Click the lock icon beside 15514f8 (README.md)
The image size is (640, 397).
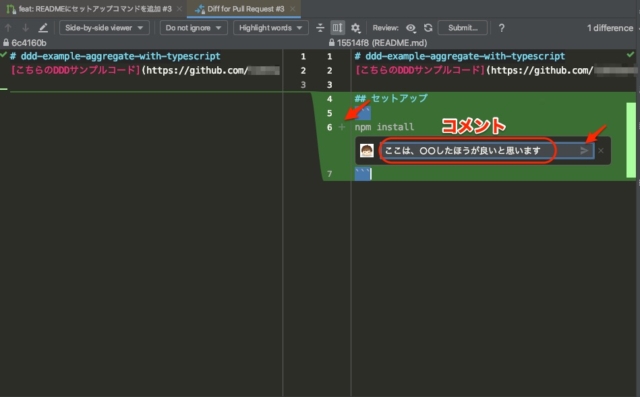(331, 42)
